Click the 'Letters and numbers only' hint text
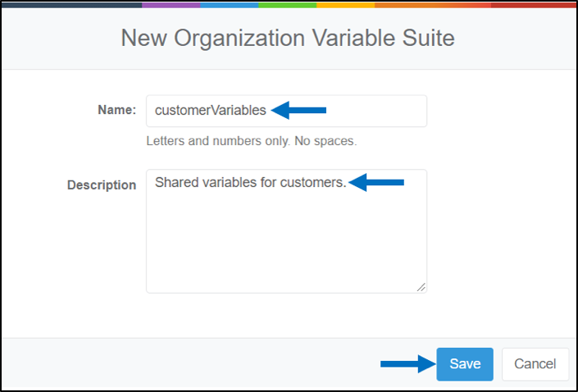 (x=252, y=141)
